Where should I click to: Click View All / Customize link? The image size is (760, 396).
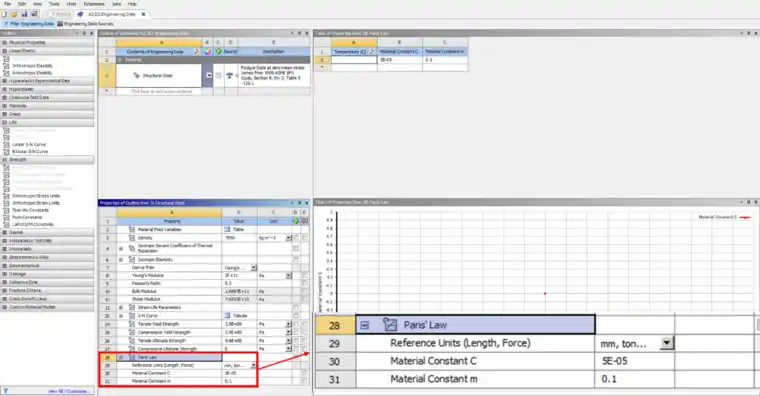click(x=68, y=391)
